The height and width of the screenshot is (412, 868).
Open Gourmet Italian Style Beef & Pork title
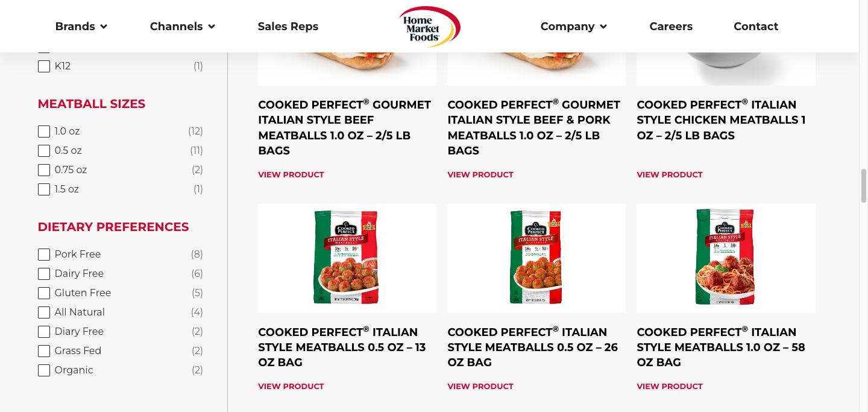[x=533, y=127]
